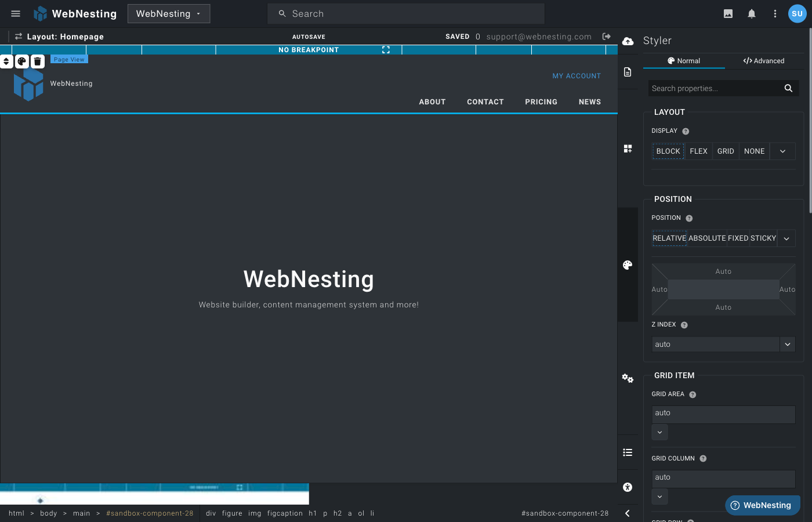The width and height of the screenshot is (812, 522).
Task: Open the Pages panel in sidebar
Action: point(628,71)
